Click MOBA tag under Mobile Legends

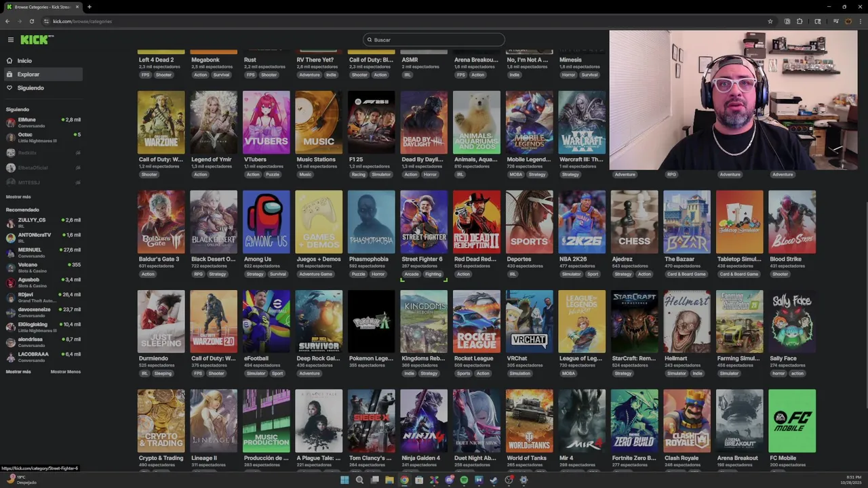[x=516, y=174]
